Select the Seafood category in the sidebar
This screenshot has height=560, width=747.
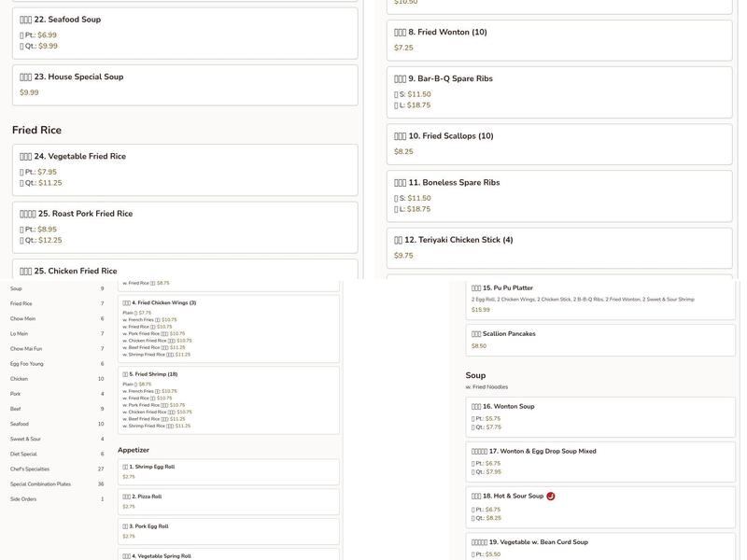point(20,424)
